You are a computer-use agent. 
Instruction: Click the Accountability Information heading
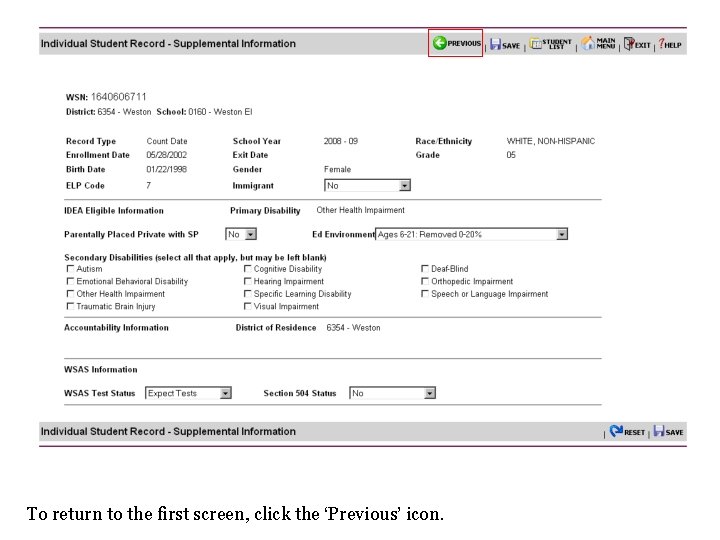coord(117,328)
